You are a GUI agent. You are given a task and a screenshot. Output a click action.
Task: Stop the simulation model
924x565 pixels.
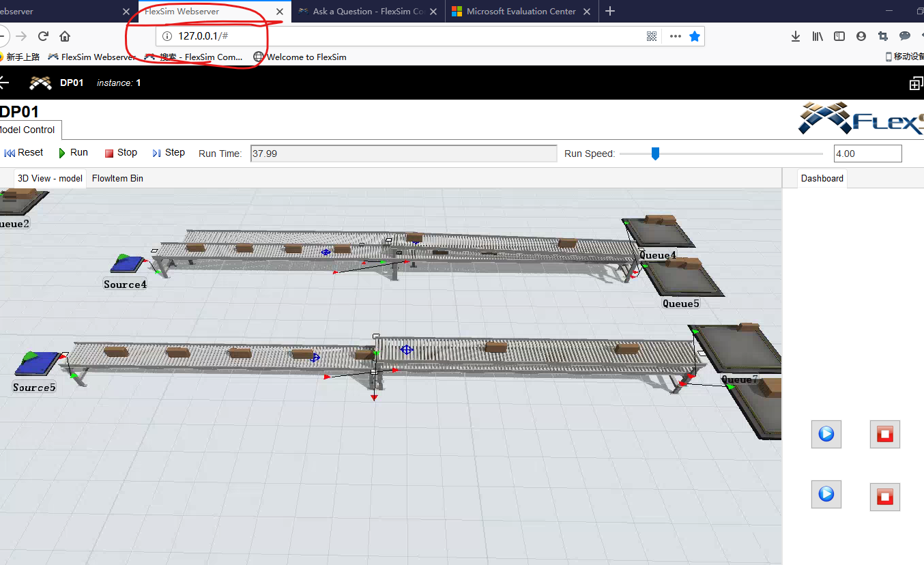[121, 153]
